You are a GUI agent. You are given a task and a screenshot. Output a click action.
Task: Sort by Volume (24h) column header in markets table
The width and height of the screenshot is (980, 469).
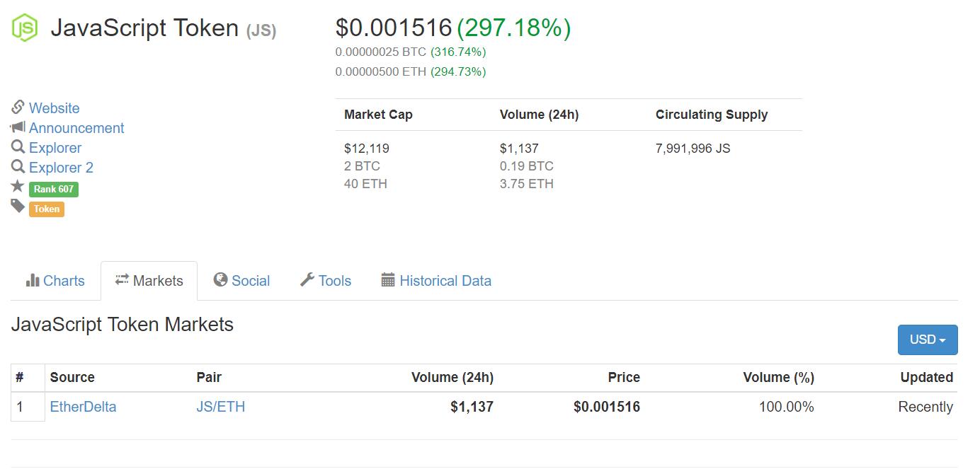[452, 377]
